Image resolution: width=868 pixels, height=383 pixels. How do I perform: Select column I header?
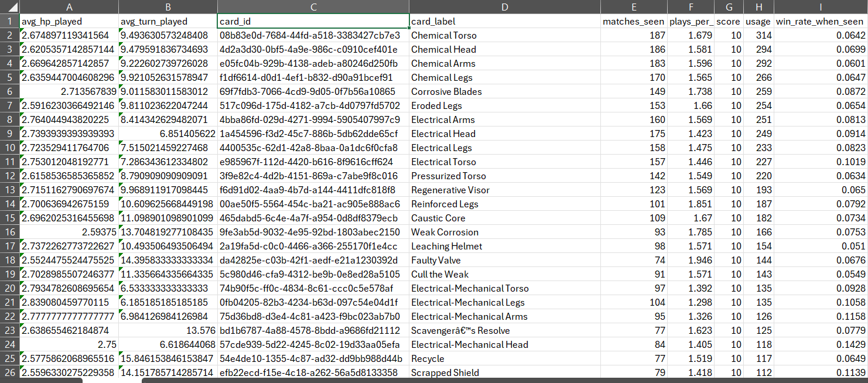click(x=821, y=7)
